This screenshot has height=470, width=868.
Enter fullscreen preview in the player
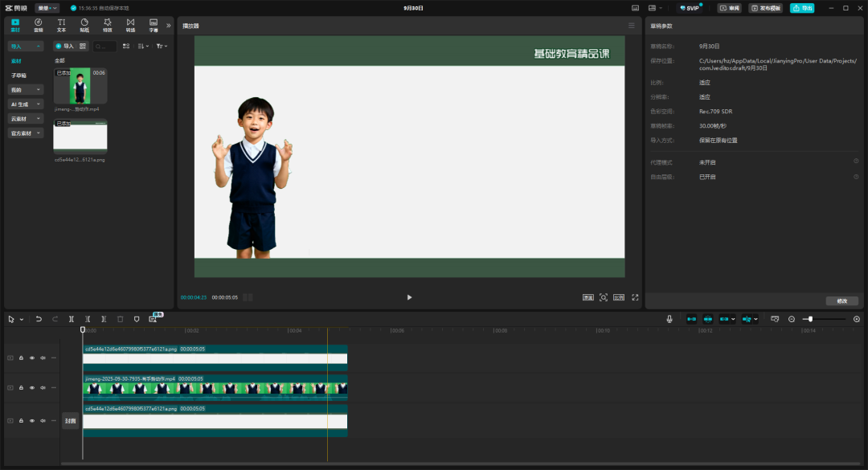click(635, 297)
